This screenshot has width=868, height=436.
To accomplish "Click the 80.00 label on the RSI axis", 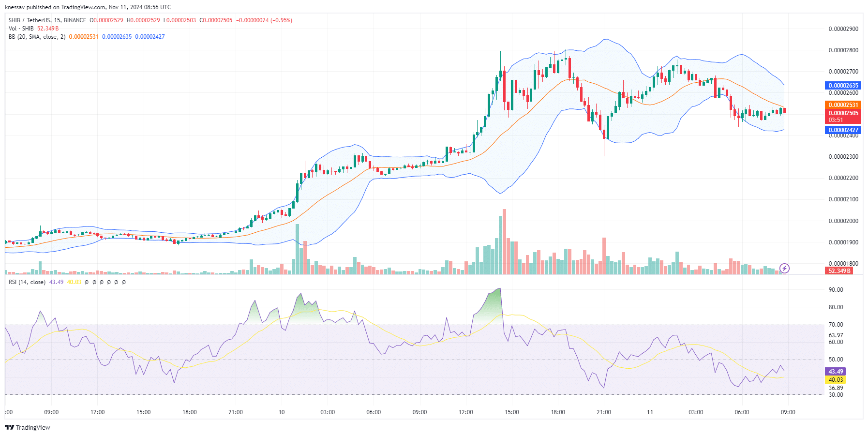I will click(x=836, y=307).
